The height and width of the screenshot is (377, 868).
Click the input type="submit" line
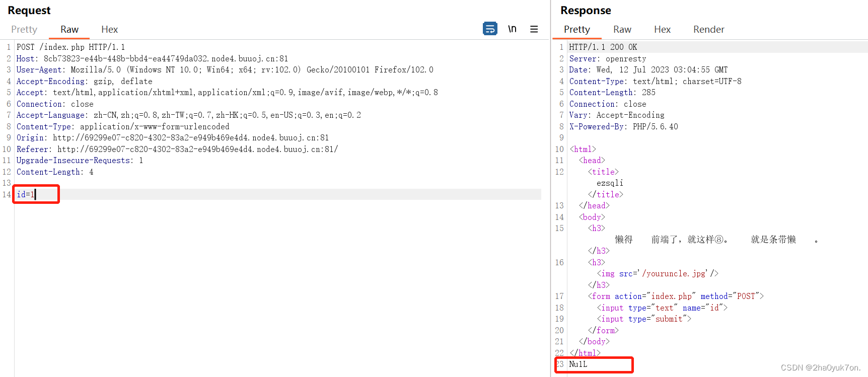point(644,319)
